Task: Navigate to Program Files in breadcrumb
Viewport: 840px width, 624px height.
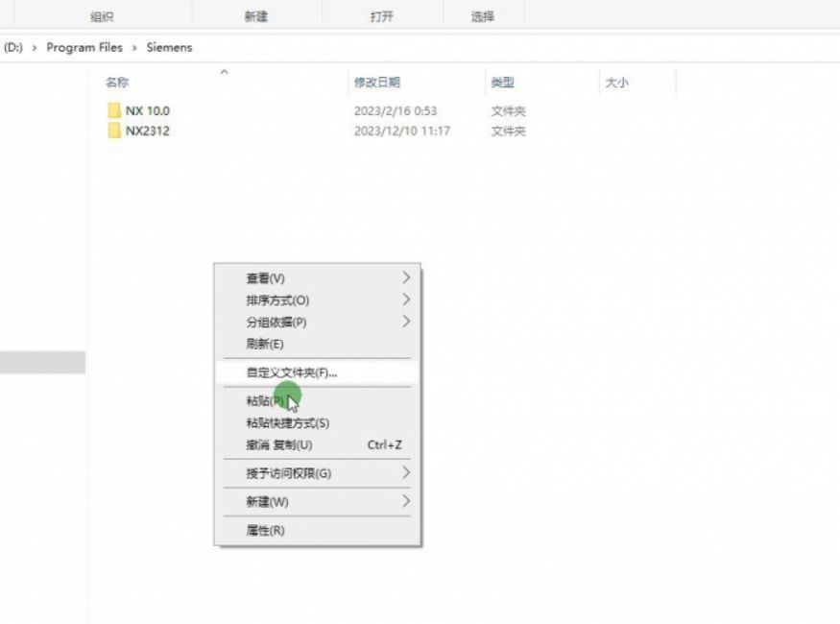Action: click(x=84, y=47)
